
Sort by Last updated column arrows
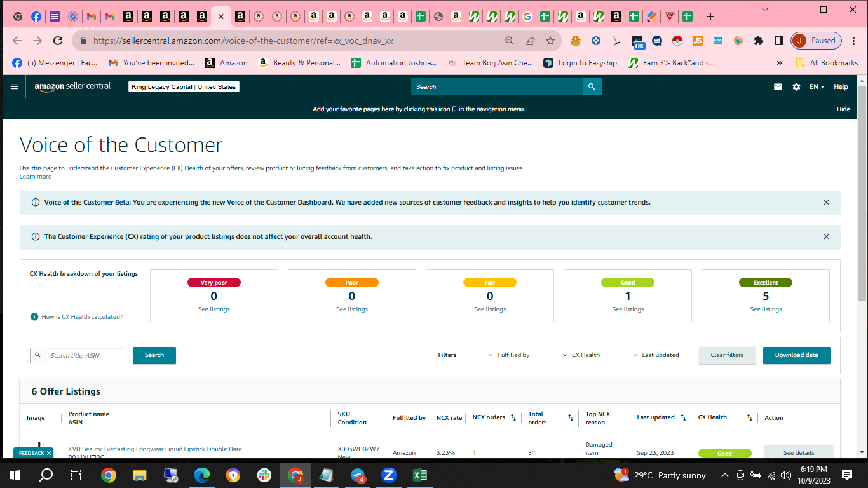click(683, 417)
